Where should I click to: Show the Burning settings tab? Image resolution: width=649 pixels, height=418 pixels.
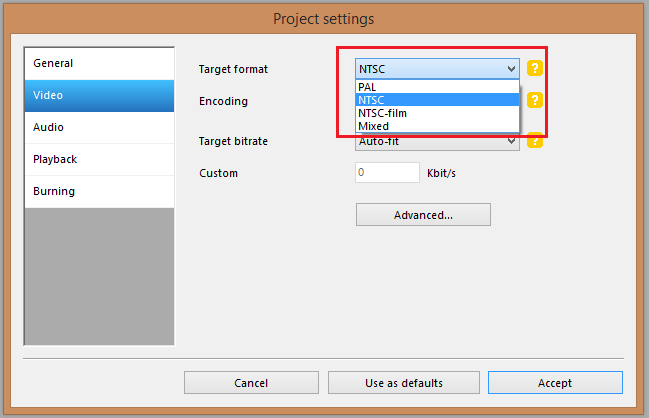click(x=99, y=192)
